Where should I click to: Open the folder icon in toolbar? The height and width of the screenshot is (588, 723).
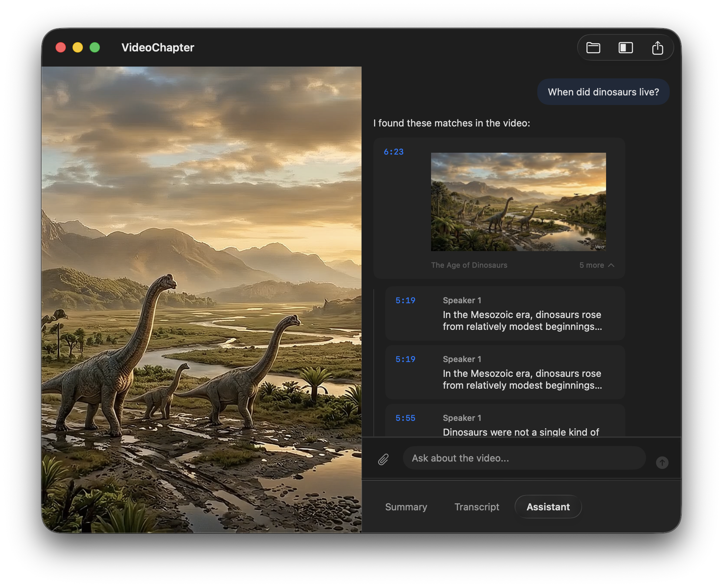593,48
